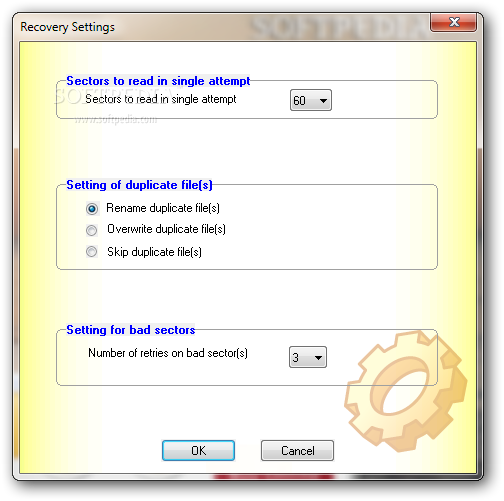504x501 pixels.
Task: Select Rename duplicate file(s) radio button
Action: click(92, 209)
